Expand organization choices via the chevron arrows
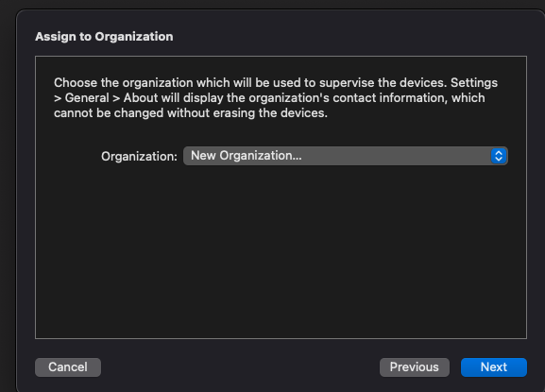545x392 pixels. pyautogui.click(x=499, y=156)
